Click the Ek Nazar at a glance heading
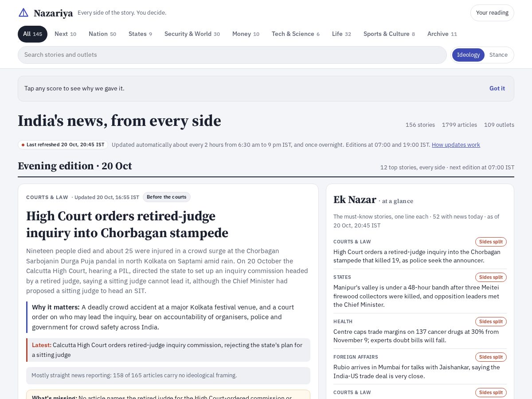 373,200
